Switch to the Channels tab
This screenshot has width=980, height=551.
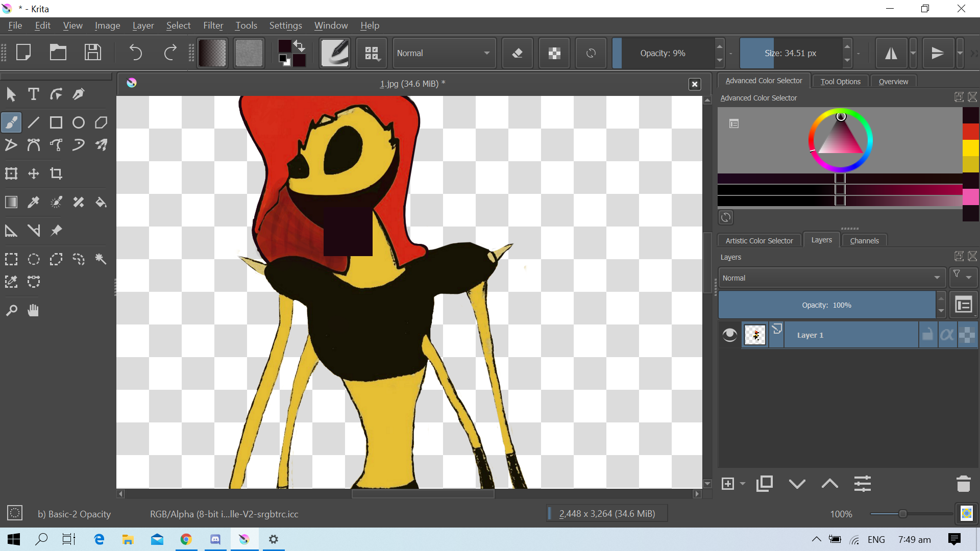(x=864, y=241)
